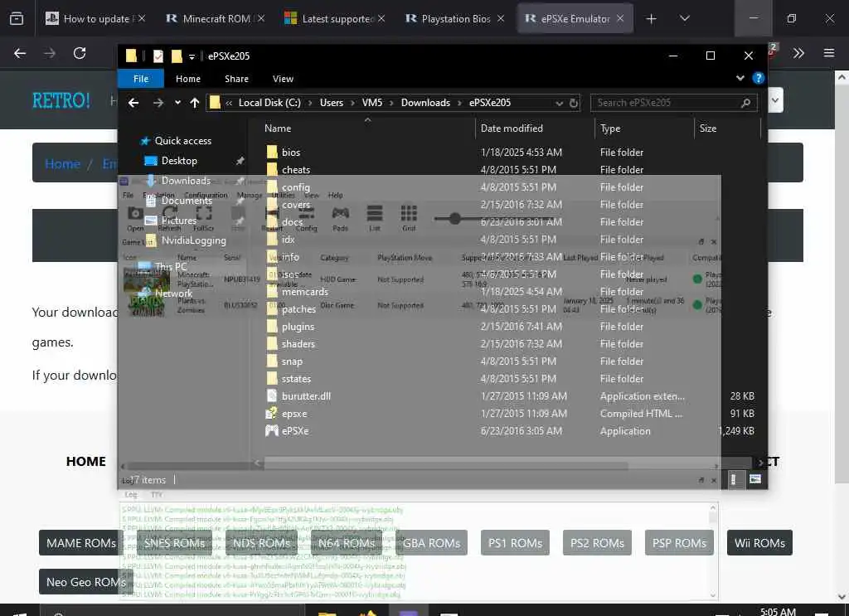Click the Search ePSXe205 box

[673, 103]
